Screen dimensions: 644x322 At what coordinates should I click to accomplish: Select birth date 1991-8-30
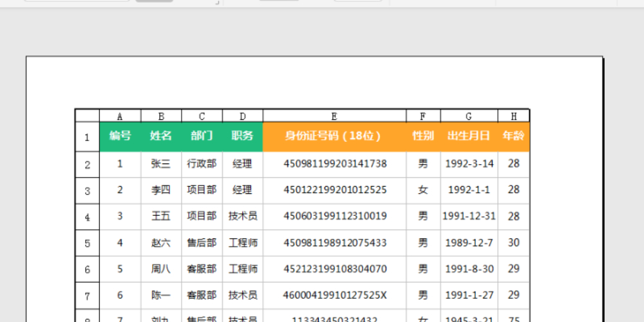pyautogui.click(x=469, y=269)
